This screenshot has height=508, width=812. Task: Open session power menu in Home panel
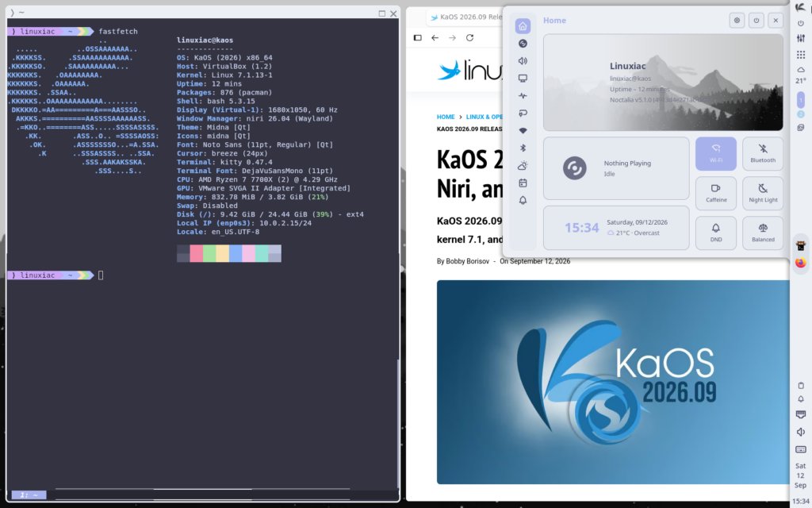(x=756, y=20)
